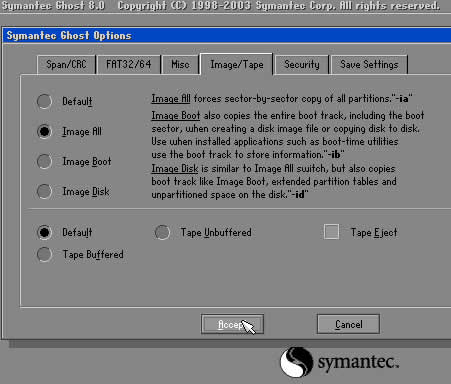Viewport: 451px width, 384px height.
Task: Choose the Image All radio option
Action: [44, 131]
